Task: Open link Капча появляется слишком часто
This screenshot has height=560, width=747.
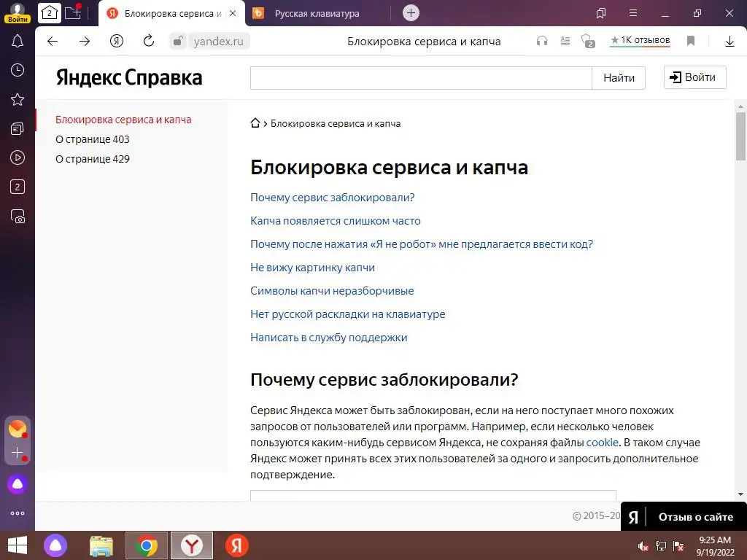Action: (x=336, y=220)
